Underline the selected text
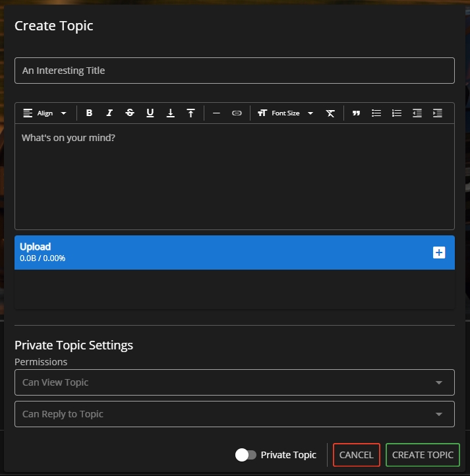This screenshot has width=470, height=476. click(150, 113)
